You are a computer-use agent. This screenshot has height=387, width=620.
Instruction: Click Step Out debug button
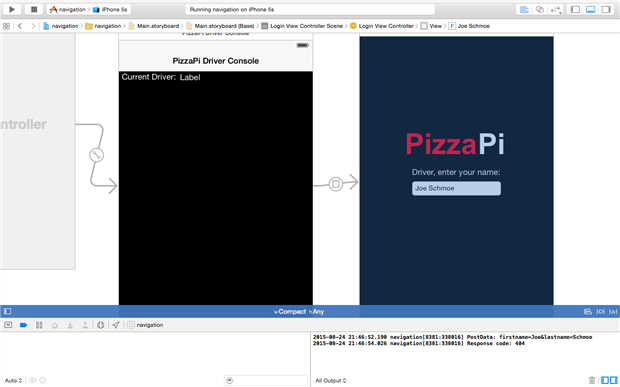point(85,325)
